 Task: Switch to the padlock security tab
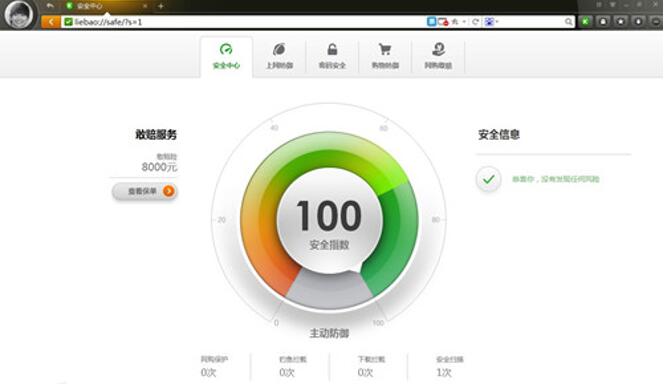pyautogui.click(x=332, y=57)
